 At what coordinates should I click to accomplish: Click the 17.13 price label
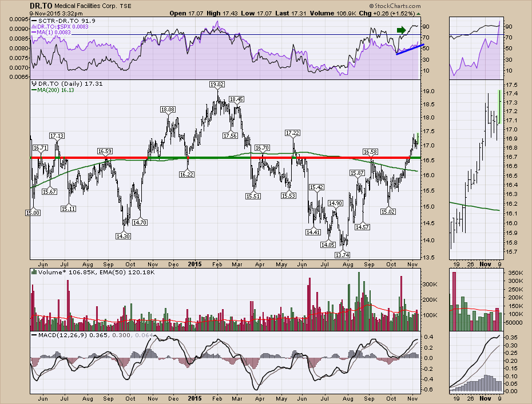57,135
